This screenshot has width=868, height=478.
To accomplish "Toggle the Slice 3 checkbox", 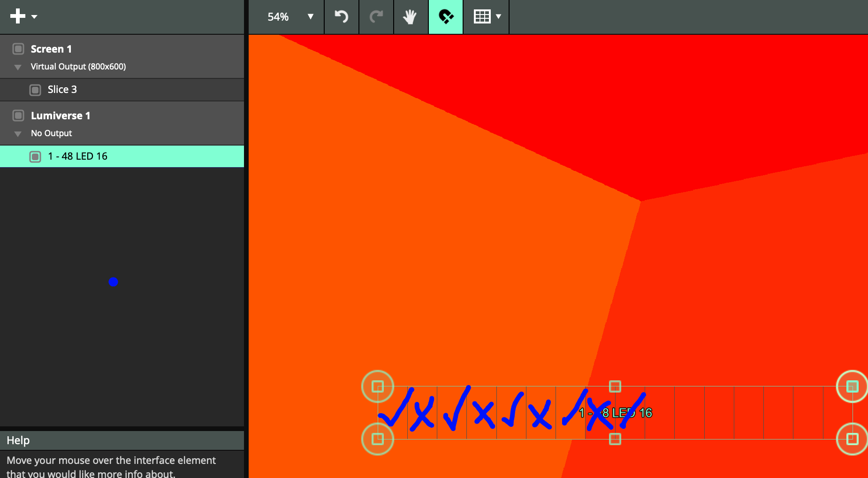I will click(35, 90).
